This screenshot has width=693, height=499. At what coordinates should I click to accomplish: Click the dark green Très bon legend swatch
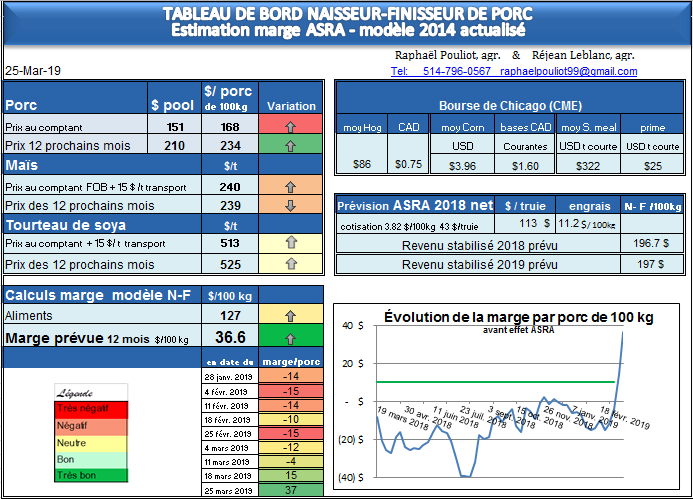pyautogui.click(x=90, y=474)
